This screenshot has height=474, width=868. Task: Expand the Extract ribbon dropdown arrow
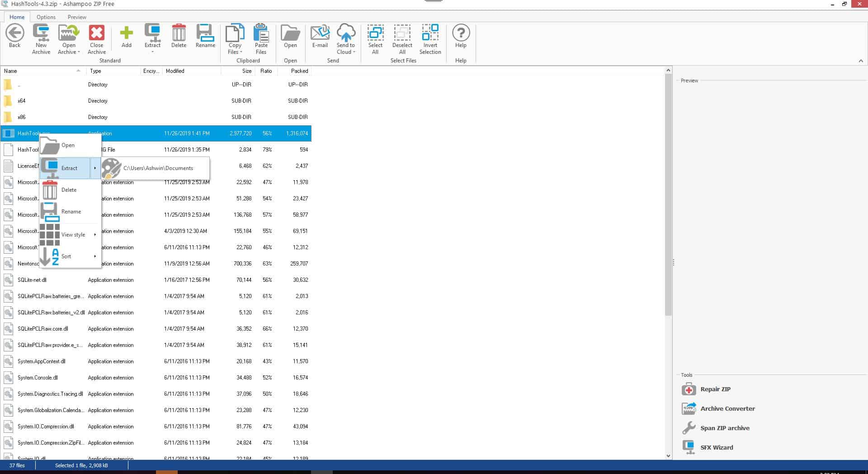(152, 52)
